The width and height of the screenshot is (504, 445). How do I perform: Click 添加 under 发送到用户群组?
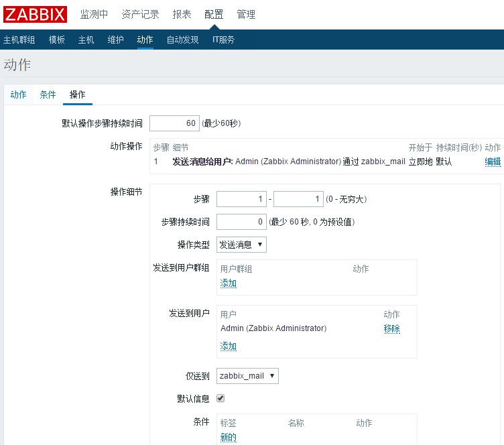pos(228,283)
